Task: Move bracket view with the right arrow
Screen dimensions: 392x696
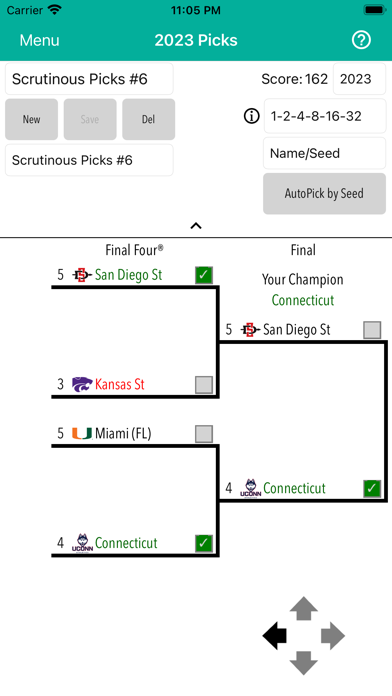Action: pos(333,636)
